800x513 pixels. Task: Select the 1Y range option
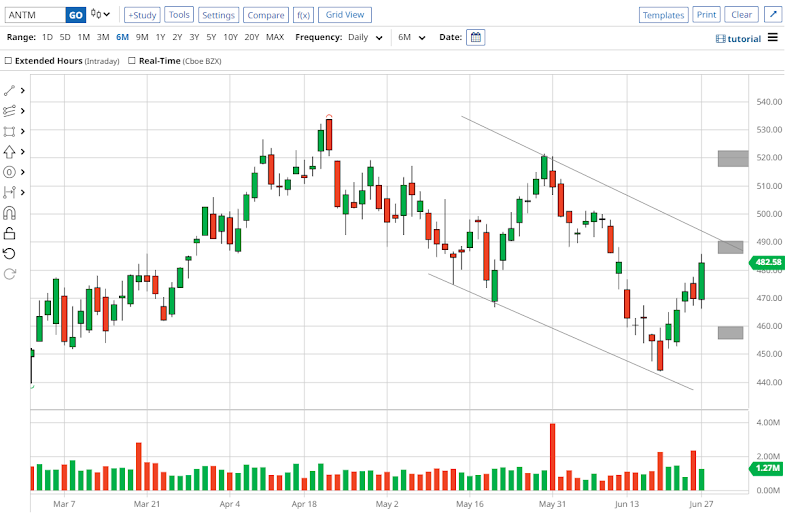coord(160,37)
